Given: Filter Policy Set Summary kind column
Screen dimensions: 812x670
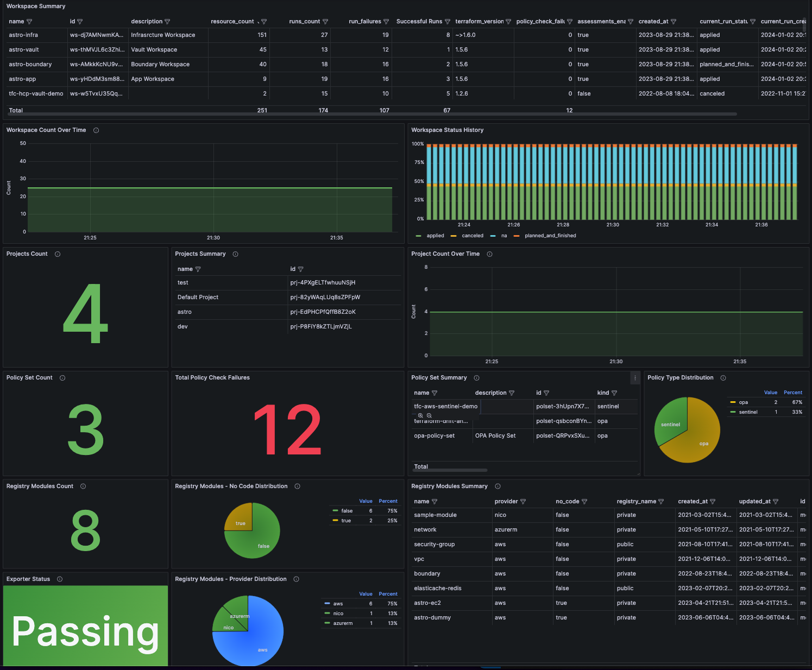Looking at the screenshot, I should click(614, 393).
